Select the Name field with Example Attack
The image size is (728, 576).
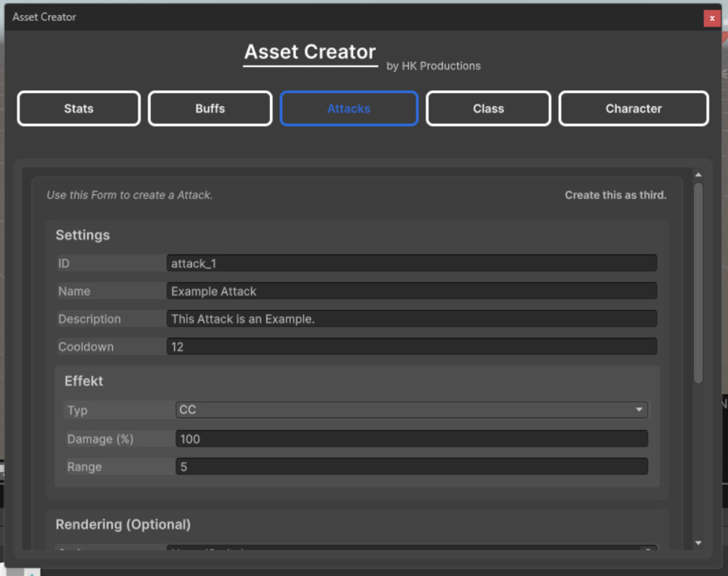click(x=411, y=291)
